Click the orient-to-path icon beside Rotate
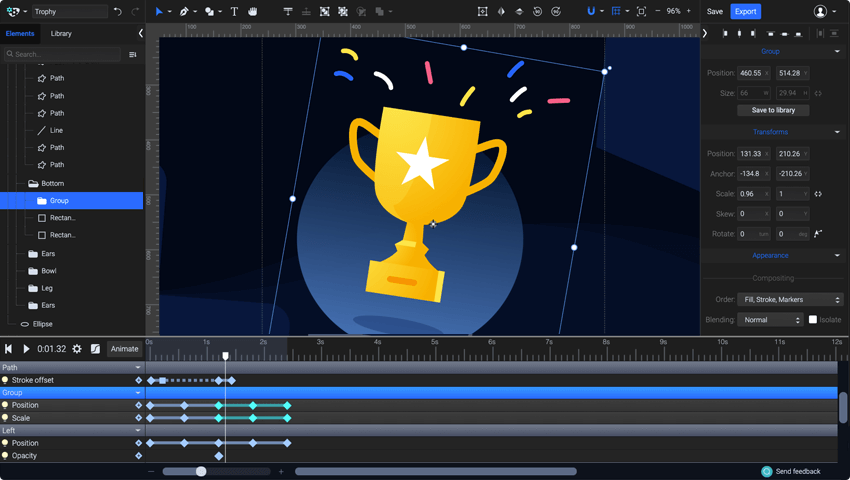The image size is (850, 480). [818, 234]
